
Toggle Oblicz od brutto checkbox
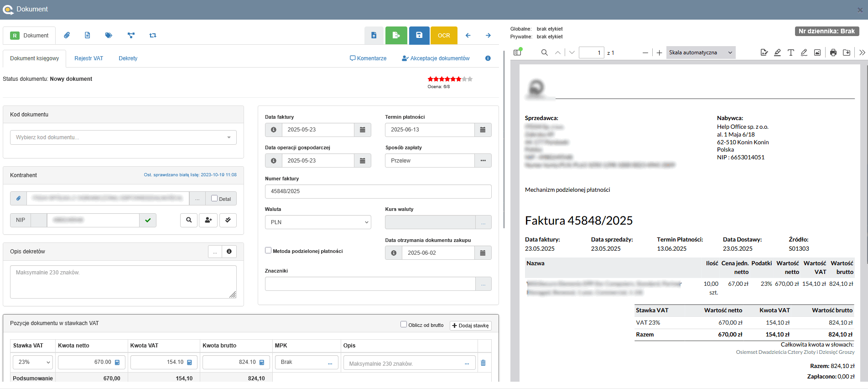click(x=404, y=325)
